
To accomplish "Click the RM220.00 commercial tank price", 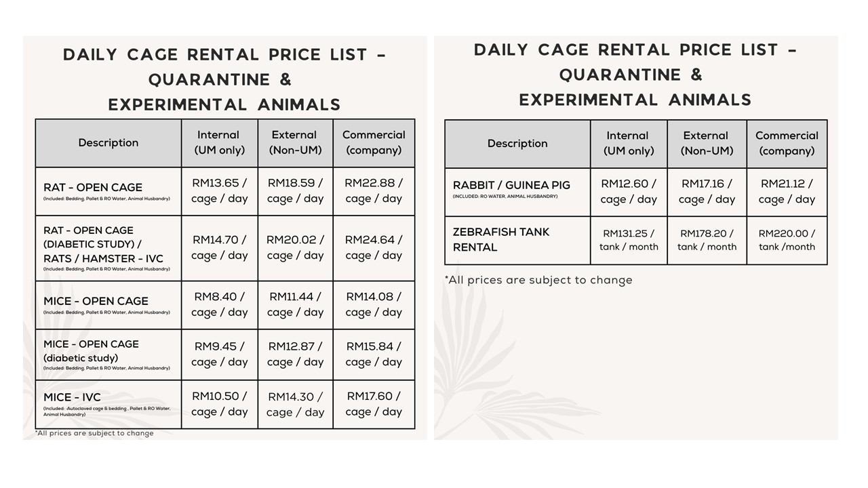I will click(787, 240).
